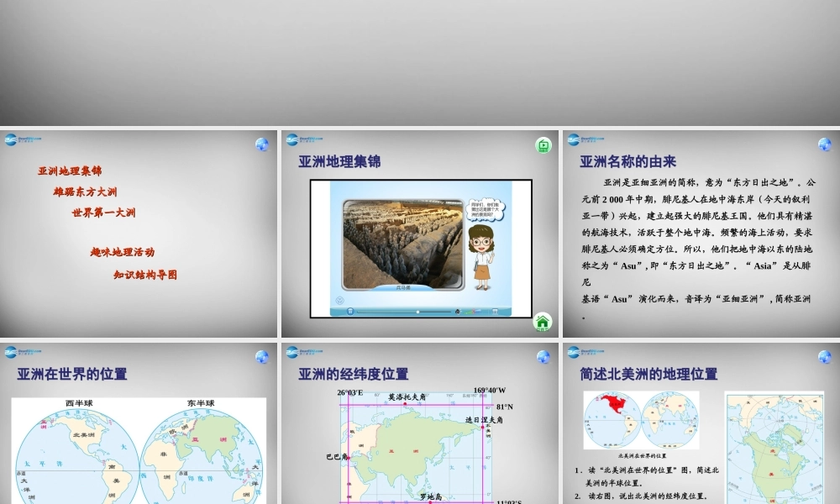The image size is (840, 504).
Task: Open the 趣味地理活动 menu link
Action: 123,252
